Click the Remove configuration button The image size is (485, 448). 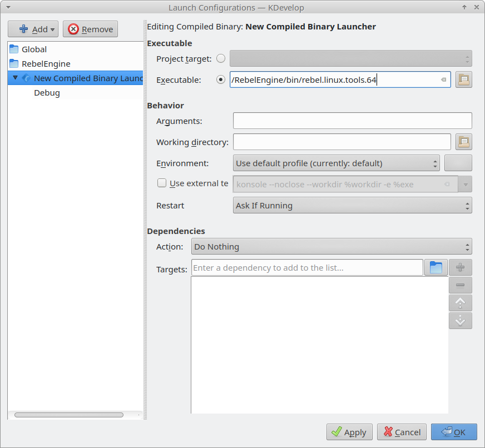click(90, 29)
